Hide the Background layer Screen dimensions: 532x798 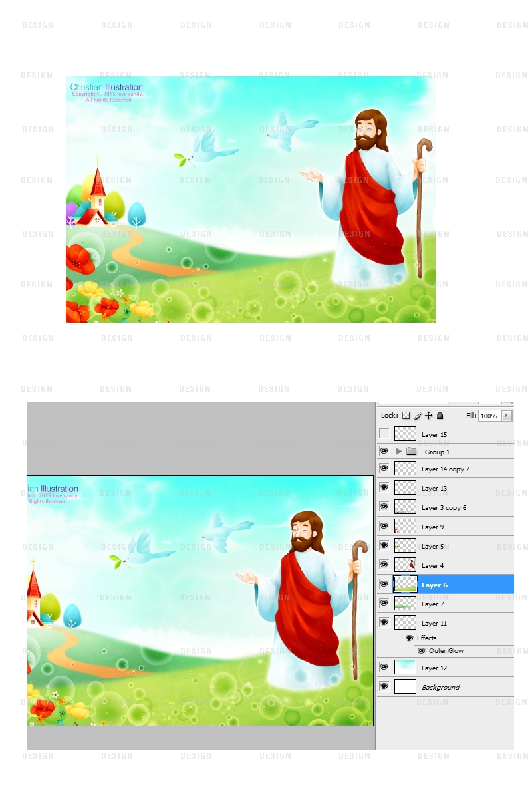click(384, 686)
